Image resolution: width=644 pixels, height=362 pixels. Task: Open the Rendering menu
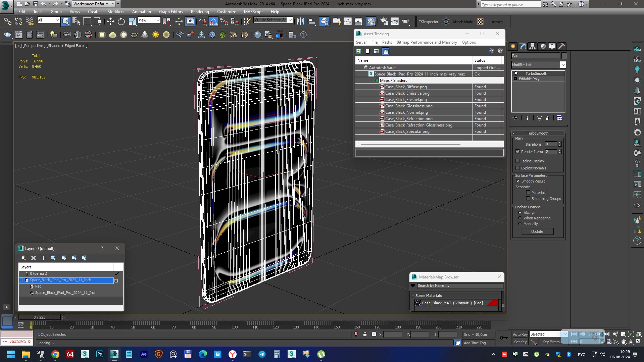(200, 11)
